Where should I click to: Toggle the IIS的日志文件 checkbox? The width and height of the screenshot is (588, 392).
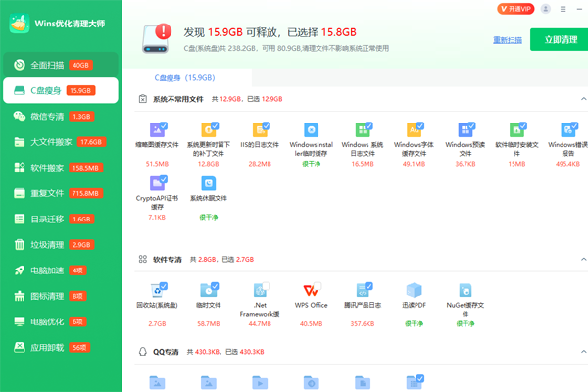click(x=266, y=125)
